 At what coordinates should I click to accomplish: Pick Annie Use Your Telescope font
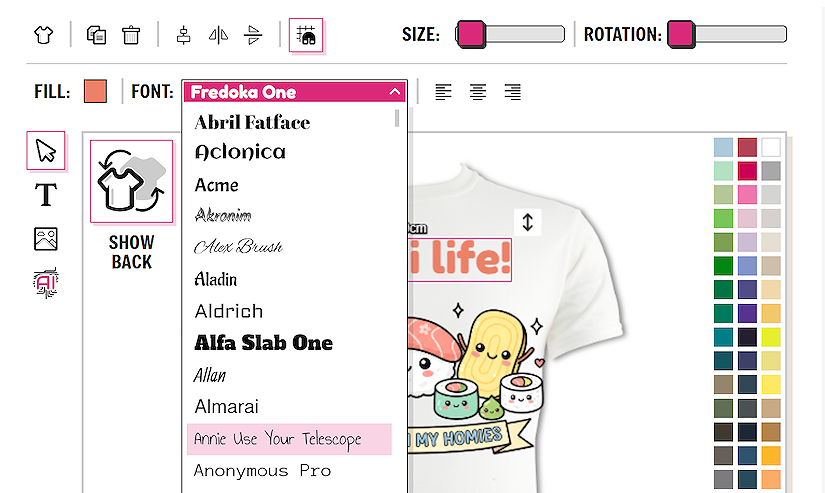pos(277,439)
